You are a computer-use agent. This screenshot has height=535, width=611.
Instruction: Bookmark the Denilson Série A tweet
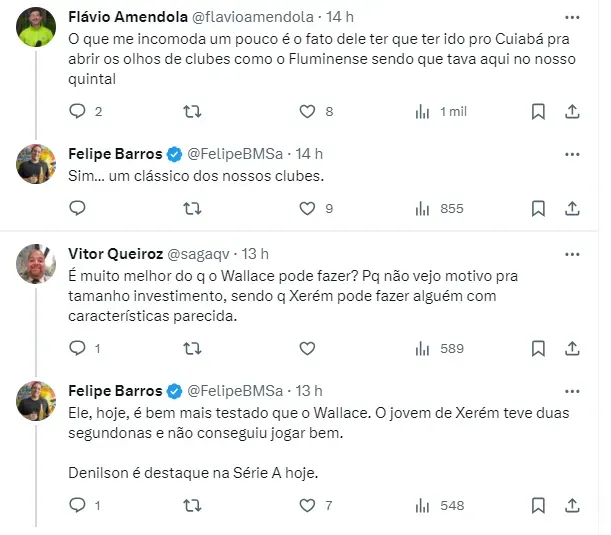pyautogui.click(x=538, y=506)
